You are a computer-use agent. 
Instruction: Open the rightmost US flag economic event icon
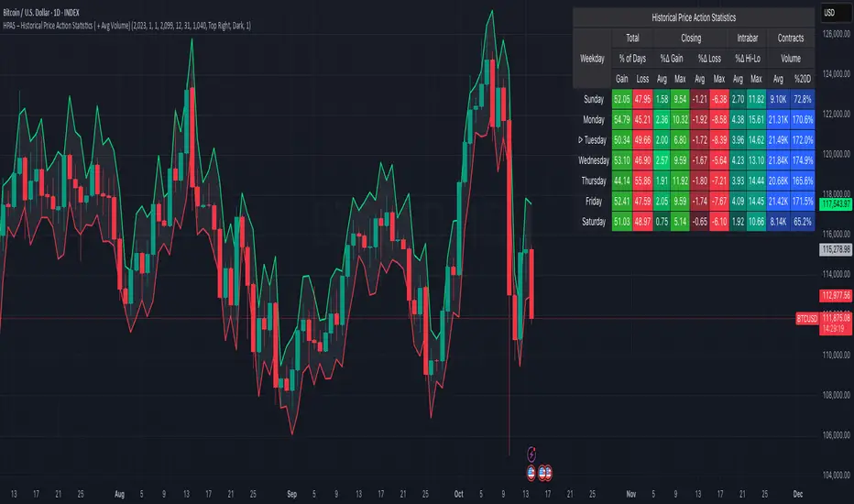point(547,473)
